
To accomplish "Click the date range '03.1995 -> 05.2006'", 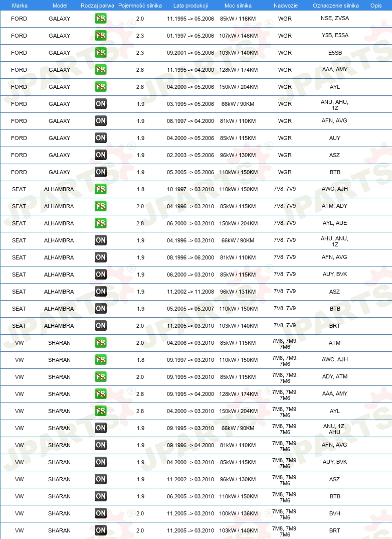I will tap(190, 104).
